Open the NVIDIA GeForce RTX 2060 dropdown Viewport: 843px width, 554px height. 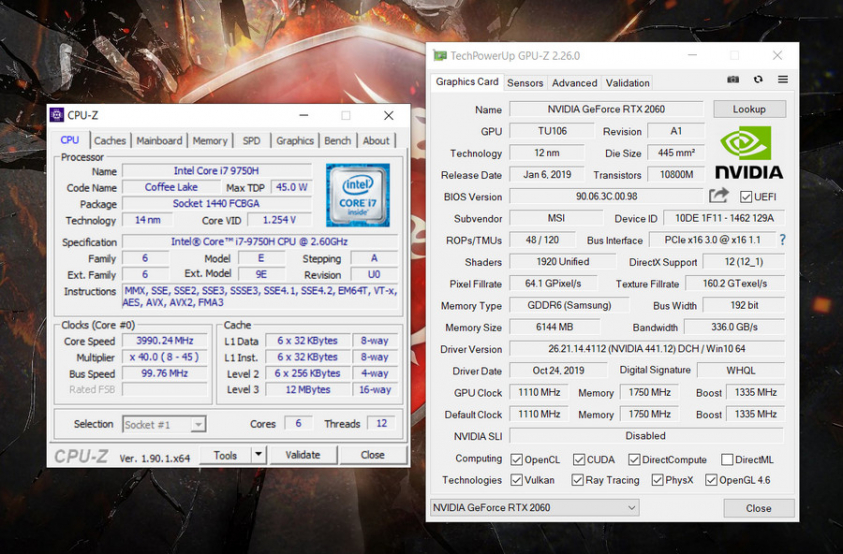point(534,508)
